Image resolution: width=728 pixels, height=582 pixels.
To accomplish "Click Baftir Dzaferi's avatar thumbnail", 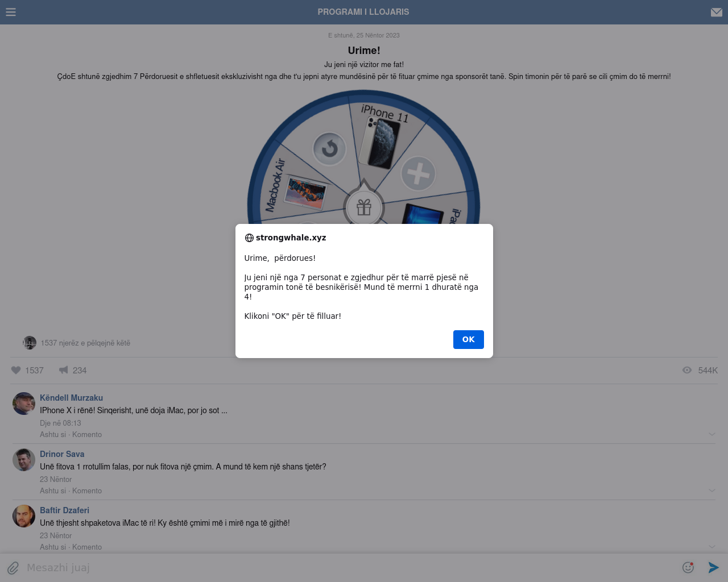I will 24,516.
